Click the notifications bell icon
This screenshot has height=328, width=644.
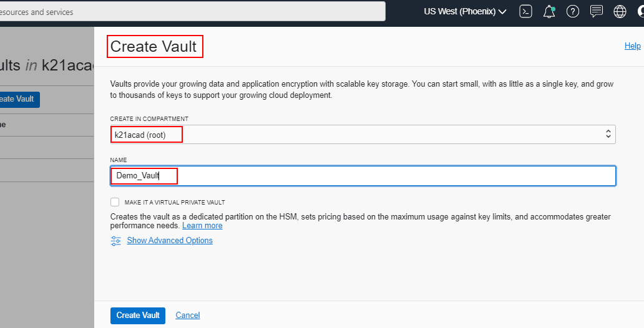549,11
